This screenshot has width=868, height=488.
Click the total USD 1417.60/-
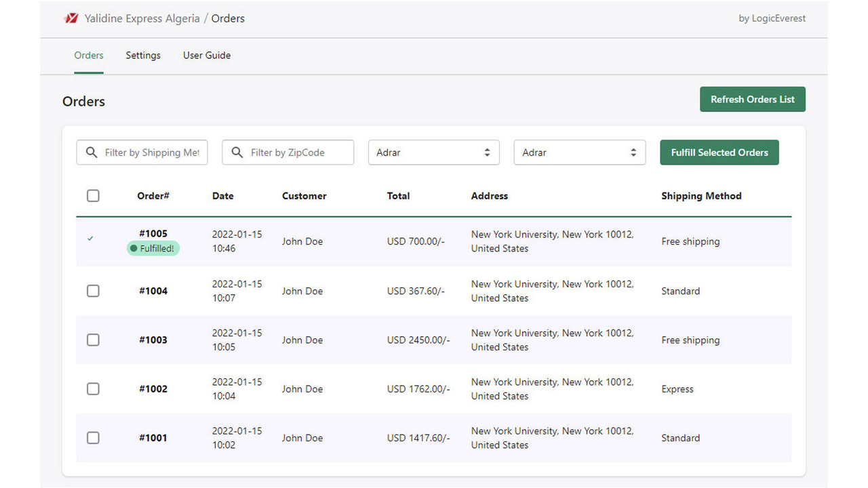point(418,438)
